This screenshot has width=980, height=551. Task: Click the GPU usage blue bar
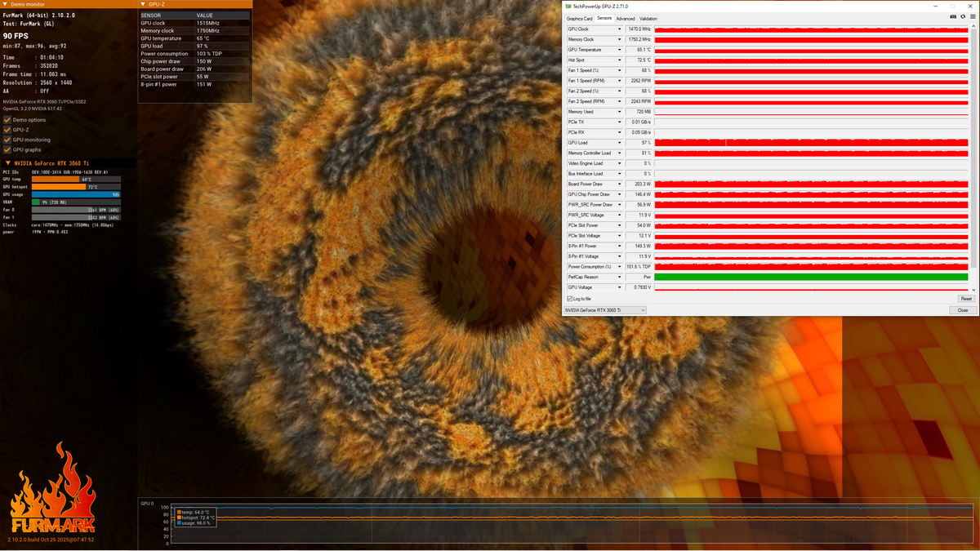[x=76, y=194]
